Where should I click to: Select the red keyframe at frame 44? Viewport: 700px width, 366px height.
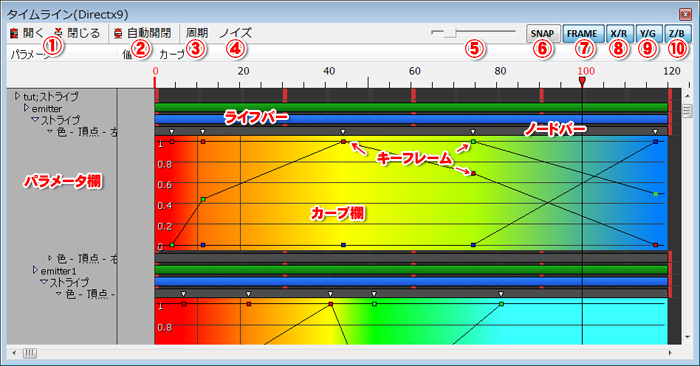click(343, 141)
